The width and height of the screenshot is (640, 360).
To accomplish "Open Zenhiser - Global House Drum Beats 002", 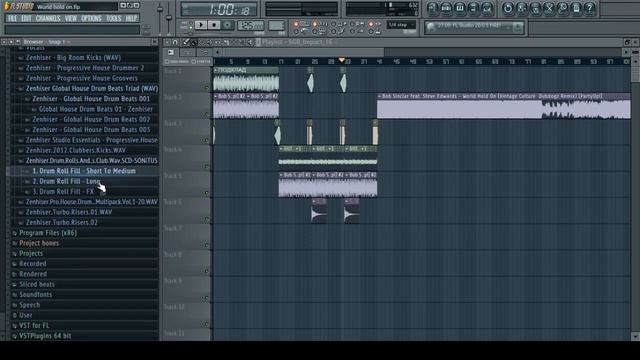I will pyautogui.click(x=91, y=119).
